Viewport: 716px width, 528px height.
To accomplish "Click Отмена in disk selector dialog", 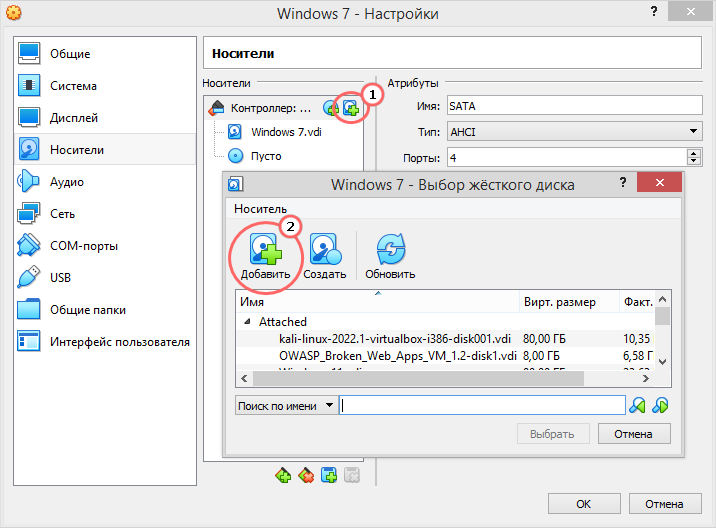I will pos(634,434).
